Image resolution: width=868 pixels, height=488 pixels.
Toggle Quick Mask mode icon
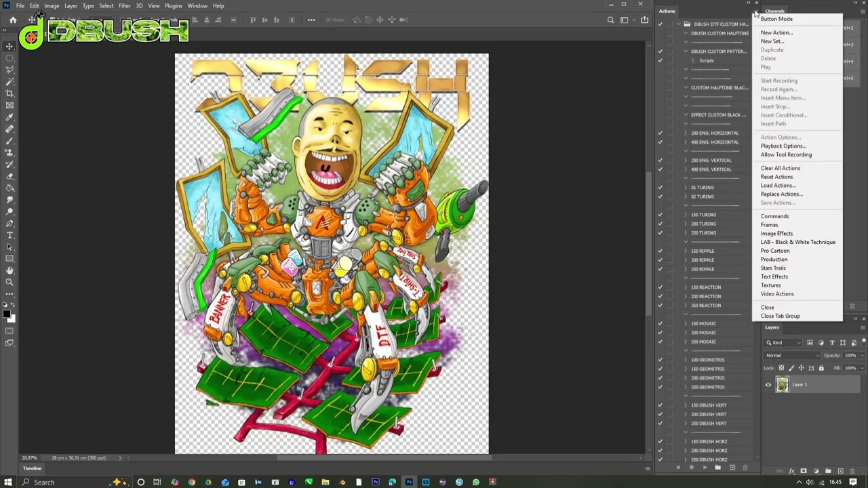pos(9,331)
